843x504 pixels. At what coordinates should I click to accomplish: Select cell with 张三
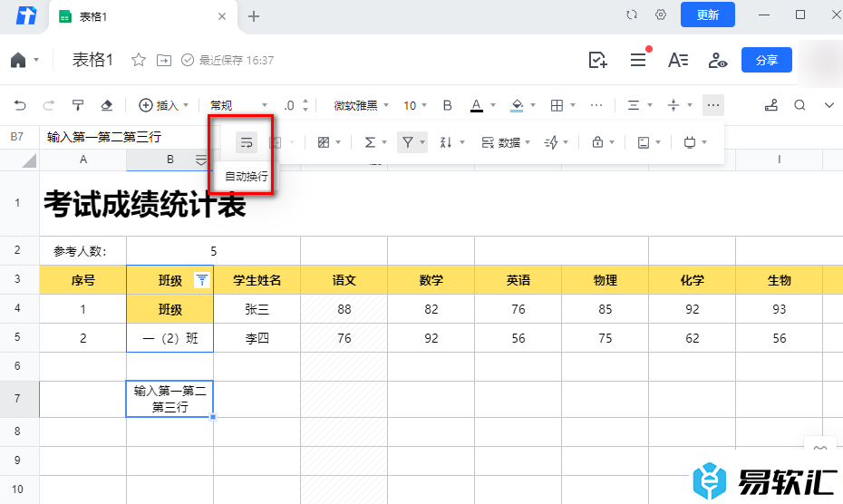tap(257, 309)
